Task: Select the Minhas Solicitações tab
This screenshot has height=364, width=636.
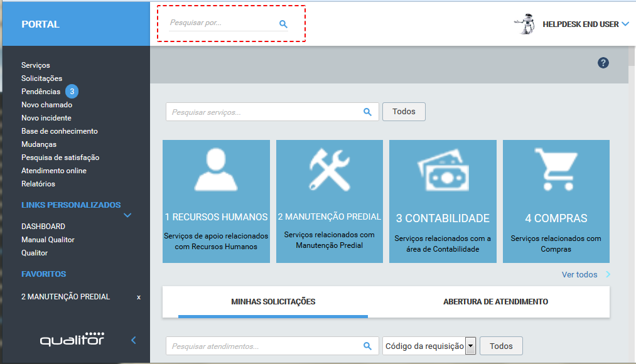Action: [x=273, y=302]
